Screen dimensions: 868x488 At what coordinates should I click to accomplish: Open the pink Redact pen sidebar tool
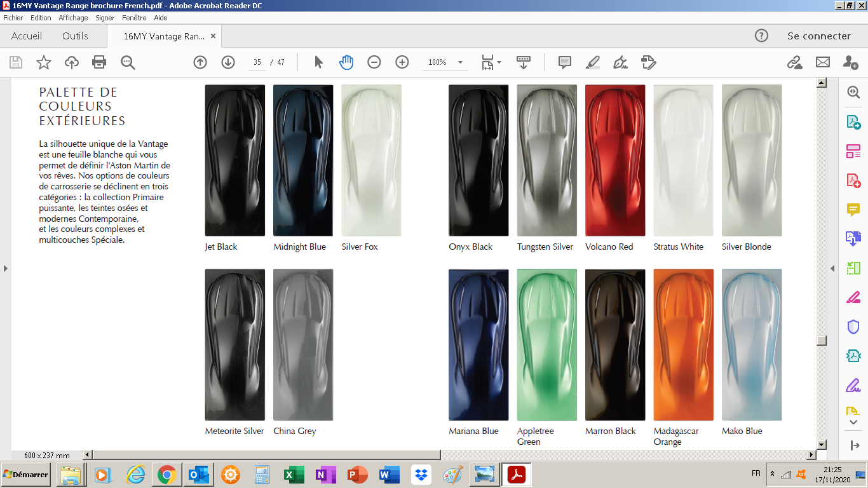[853, 297]
